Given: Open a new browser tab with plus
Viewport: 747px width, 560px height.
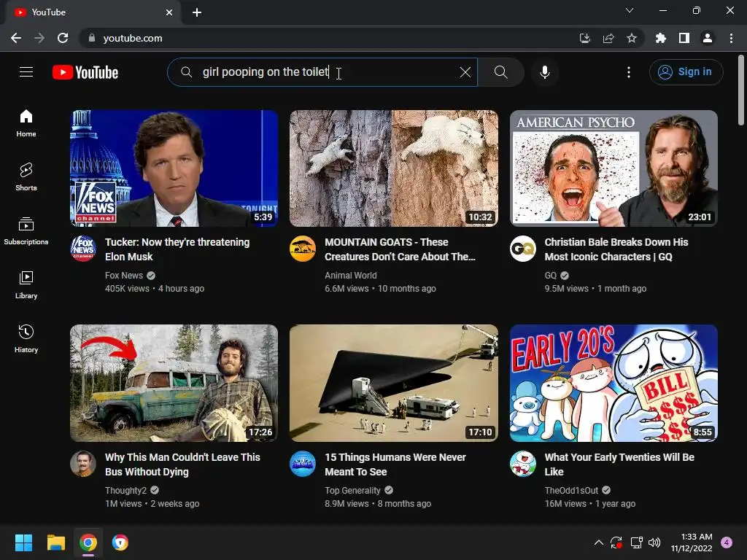Looking at the screenshot, I should pos(197,12).
